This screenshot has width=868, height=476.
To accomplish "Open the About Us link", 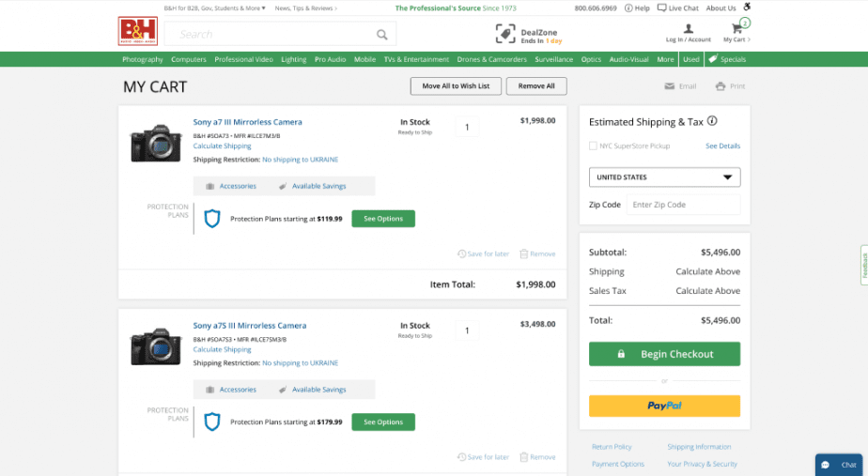I will pos(721,8).
